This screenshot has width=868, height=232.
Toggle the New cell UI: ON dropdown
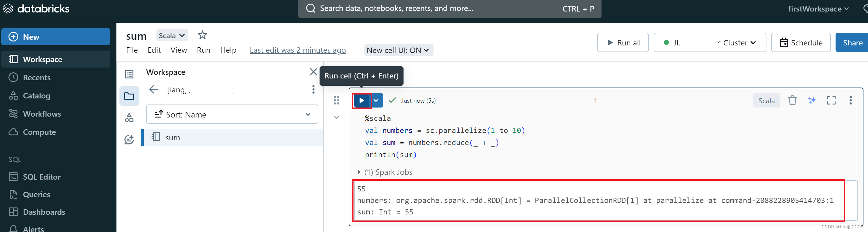[x=398, y=50]
